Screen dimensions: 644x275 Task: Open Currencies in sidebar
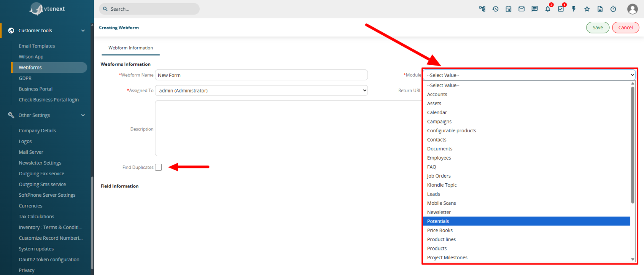[x=31, y=206]
